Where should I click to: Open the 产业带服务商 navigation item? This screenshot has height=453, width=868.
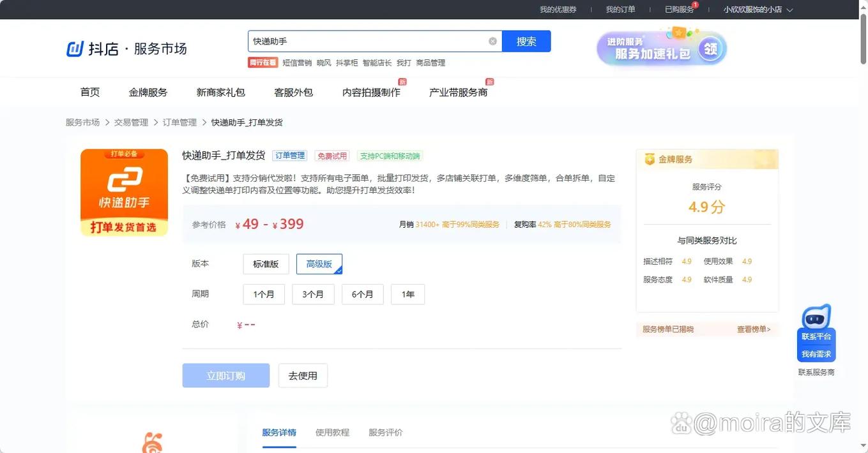pyautogui.click(x=459, y=93)
